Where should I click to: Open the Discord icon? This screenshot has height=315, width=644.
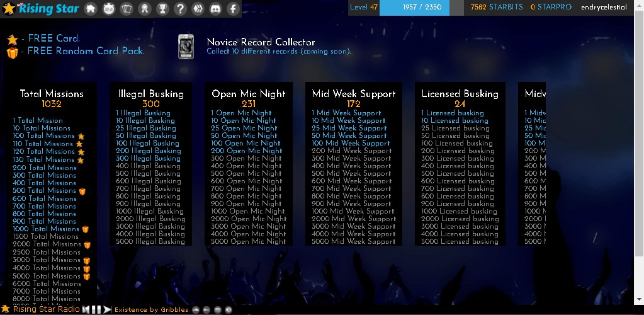pos(216,9)
